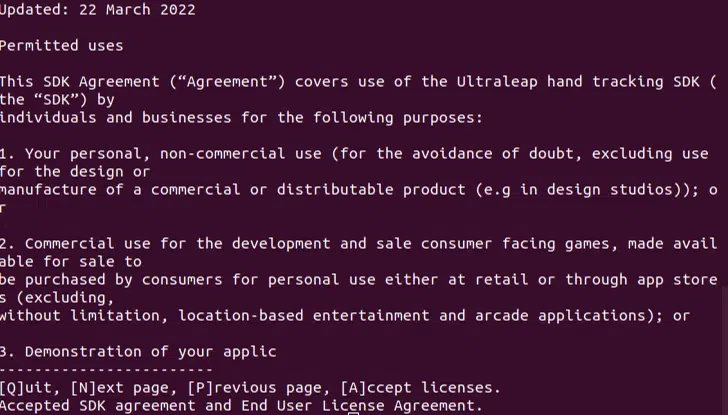This screenshot has width=728, height=415.
Task: Click the "3. Demonstration of your applic" line
Action: (x=138, y=351)
